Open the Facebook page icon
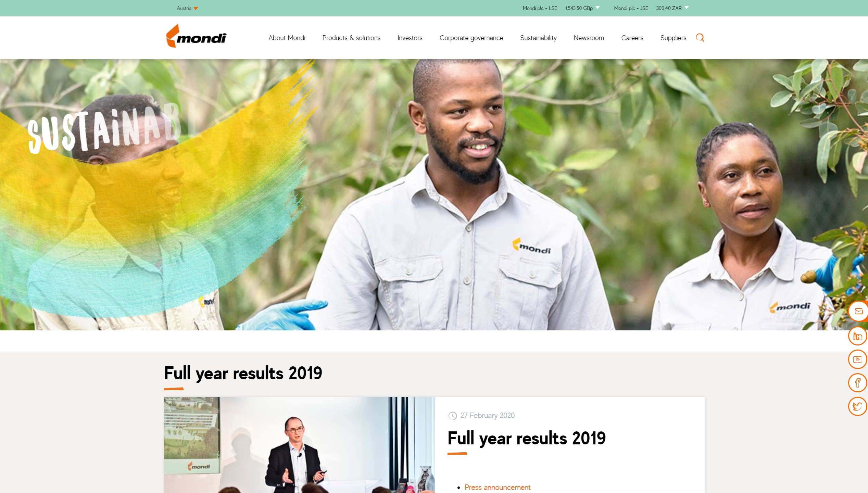 click(x=858, y=383)
